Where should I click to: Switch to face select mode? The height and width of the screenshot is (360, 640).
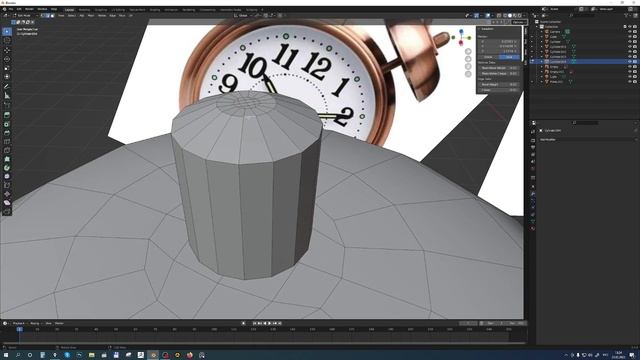(52, 16)
